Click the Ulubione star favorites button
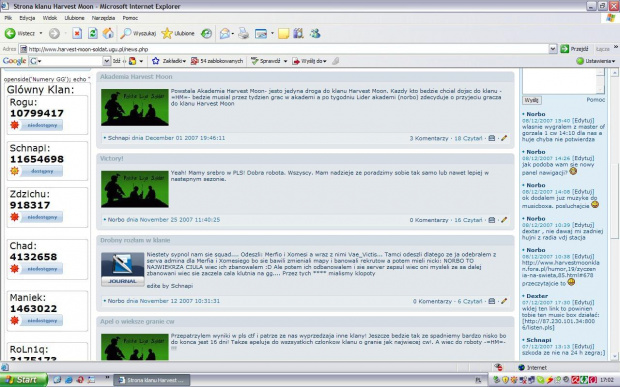The image size is (620, 387). tap(178, 34)
